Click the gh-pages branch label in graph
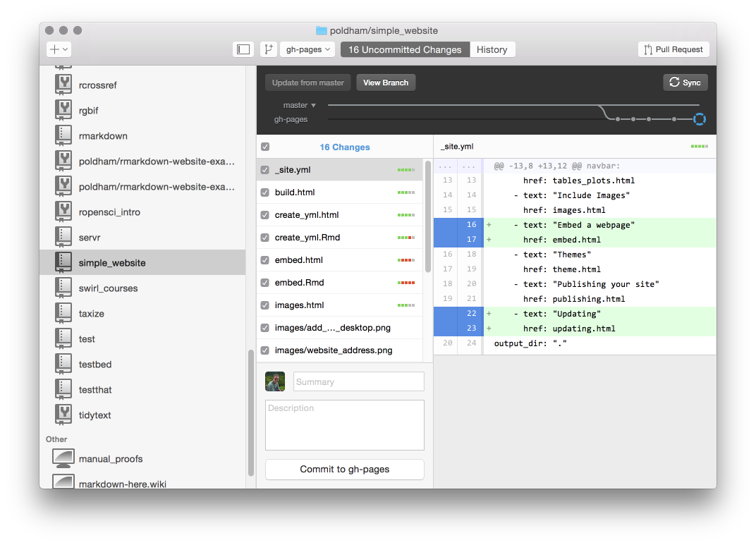Viewport: 756px width, 545px height. 291,119
